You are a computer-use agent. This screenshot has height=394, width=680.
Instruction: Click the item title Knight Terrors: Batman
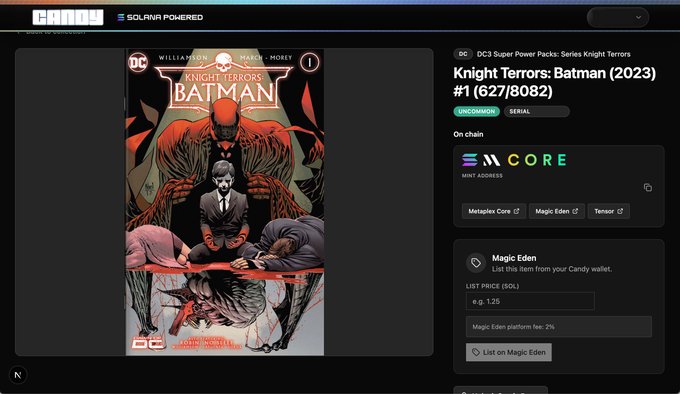pos(555,82)
